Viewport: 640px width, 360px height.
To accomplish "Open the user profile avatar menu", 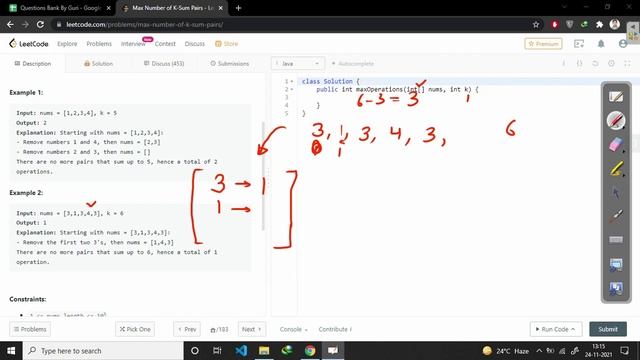I will click(x=622, y=44).
